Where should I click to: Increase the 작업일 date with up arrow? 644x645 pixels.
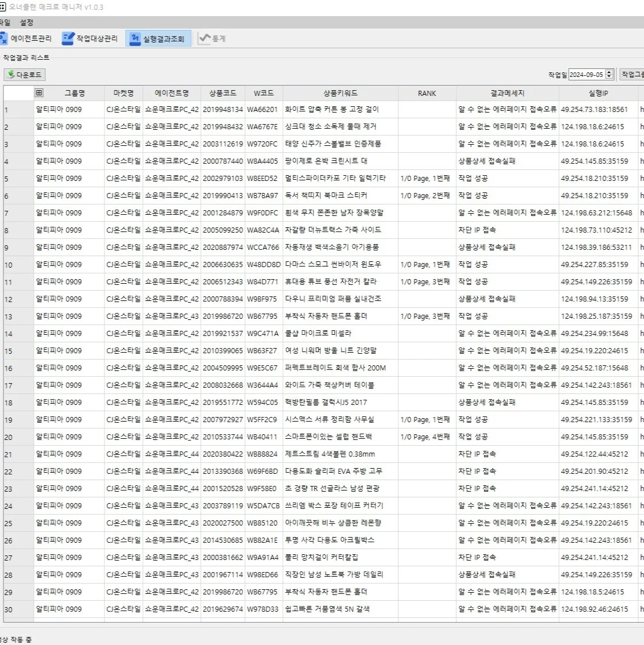[x=610, y=72]
